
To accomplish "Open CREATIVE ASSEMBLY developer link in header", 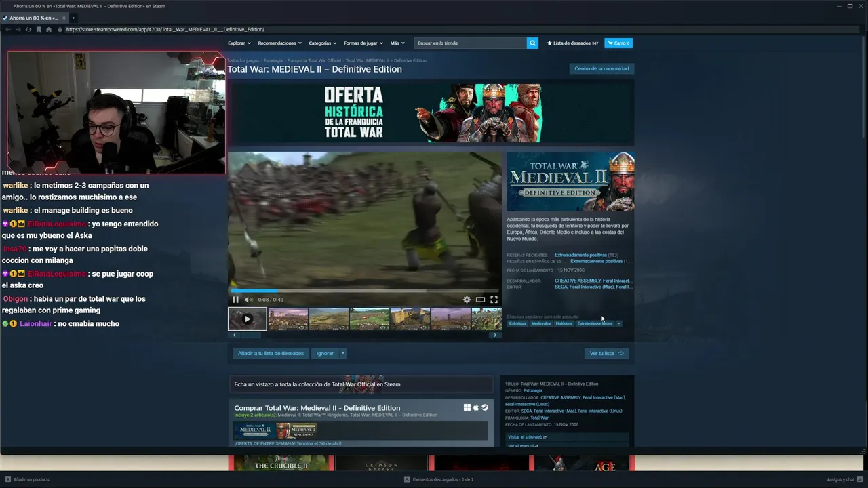I will coord(578,281).
